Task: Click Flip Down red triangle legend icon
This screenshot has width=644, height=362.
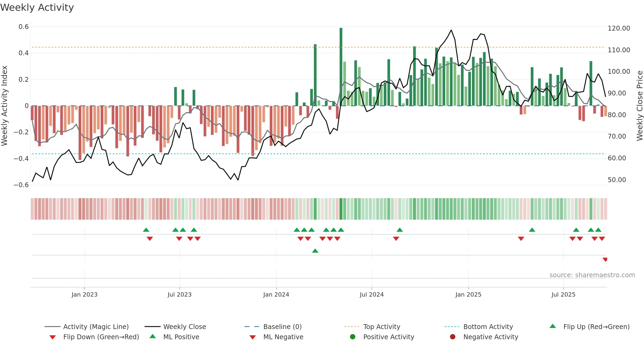Action: point(53,337)
